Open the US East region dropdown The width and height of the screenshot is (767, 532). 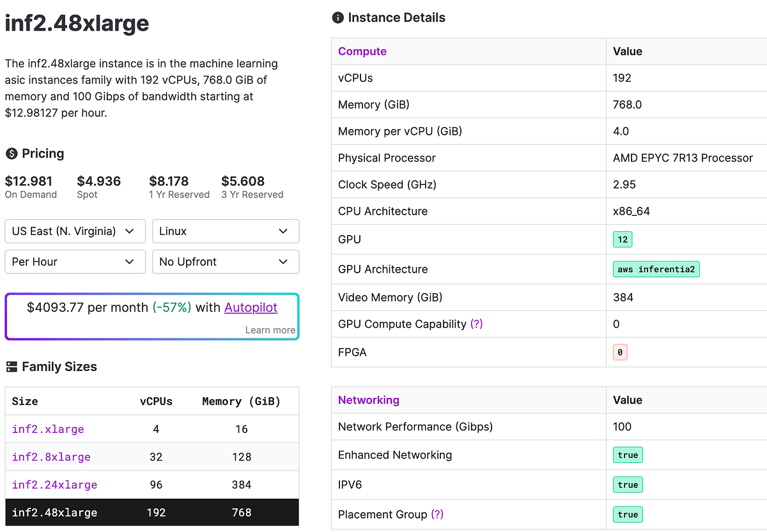click(x=75, y=231)
